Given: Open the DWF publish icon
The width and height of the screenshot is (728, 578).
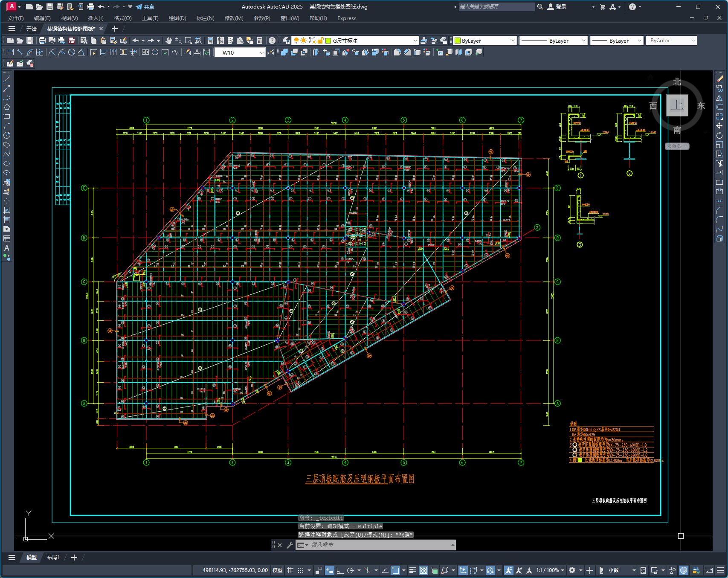Looking at the screenshot, I should click(x=72, y=41).
